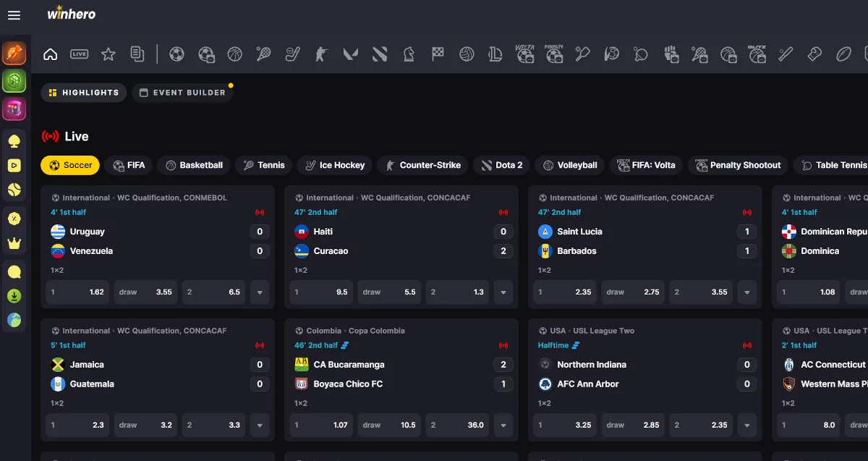Expand markets for Uruguay vs Venezuela
The width and height of the screenshot is (868, 461).
coord(260,292)
